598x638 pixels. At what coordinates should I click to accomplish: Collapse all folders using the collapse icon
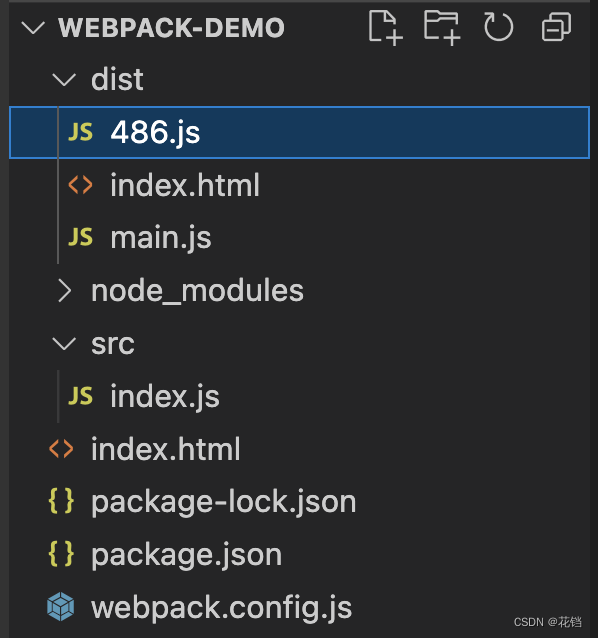tap(556, 27)
